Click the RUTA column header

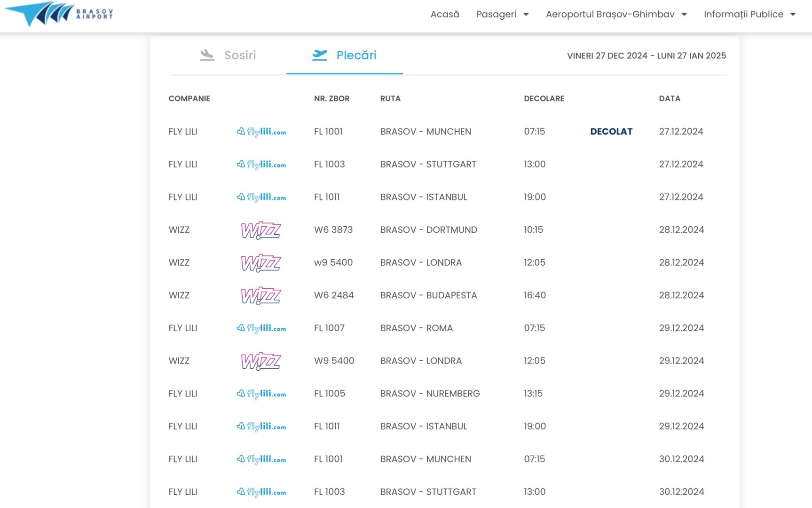(390, 98)
